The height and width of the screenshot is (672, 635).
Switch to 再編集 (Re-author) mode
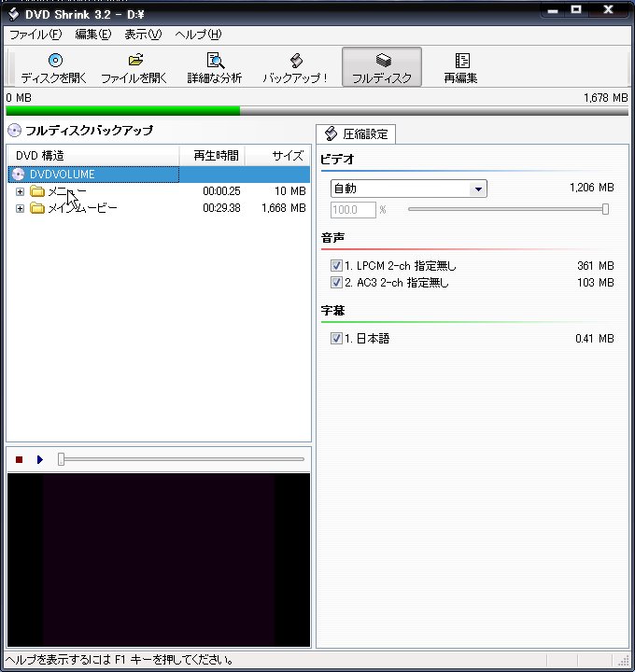pyautogui.click(x=461, y=67)
